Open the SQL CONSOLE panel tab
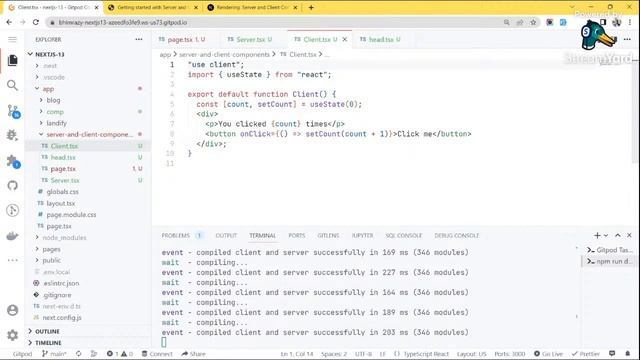 [404, 236]
